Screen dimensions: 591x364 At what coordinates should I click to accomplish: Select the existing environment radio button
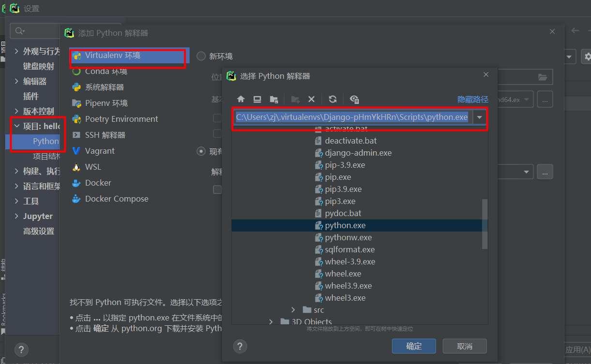point(201,152)
